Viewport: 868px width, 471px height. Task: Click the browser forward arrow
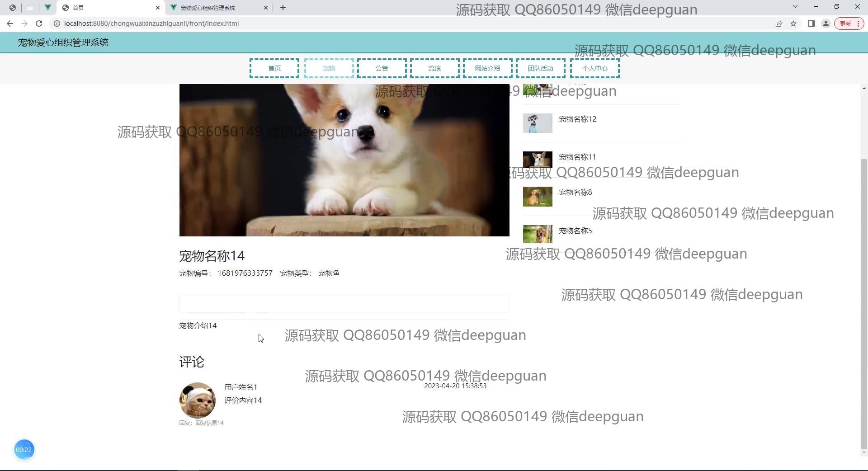(24, 24)
